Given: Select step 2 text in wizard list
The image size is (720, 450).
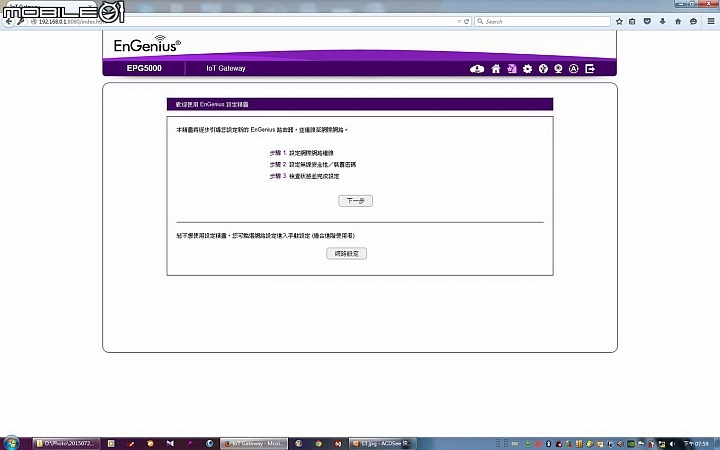Looking at the screenshot, I should pos(313,164).
